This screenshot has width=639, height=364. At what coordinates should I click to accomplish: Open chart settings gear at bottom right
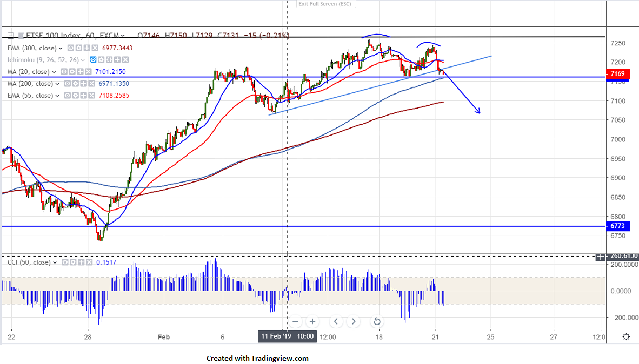pyautogui.click(x=626, y=336)
